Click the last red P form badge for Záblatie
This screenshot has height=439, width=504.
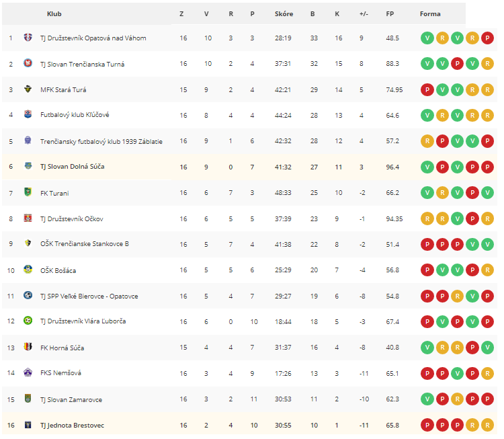(x=487, y=141)
